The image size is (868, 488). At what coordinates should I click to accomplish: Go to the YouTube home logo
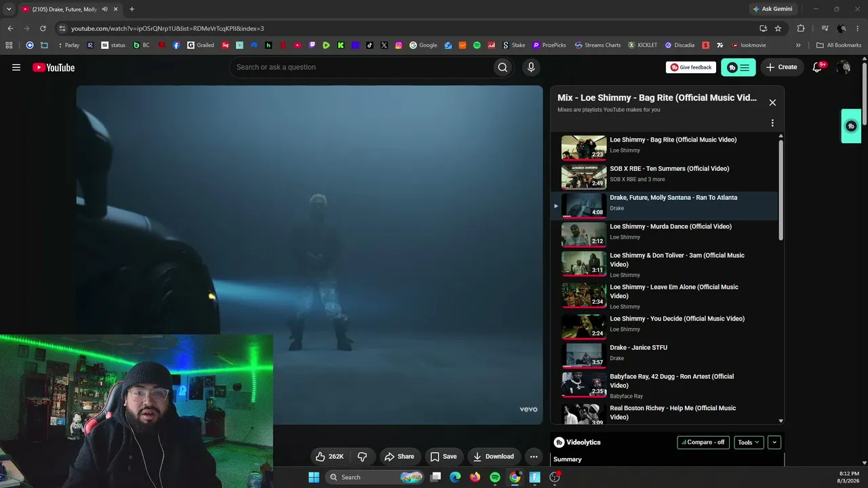pyautogui.click(x=54, y=67)
